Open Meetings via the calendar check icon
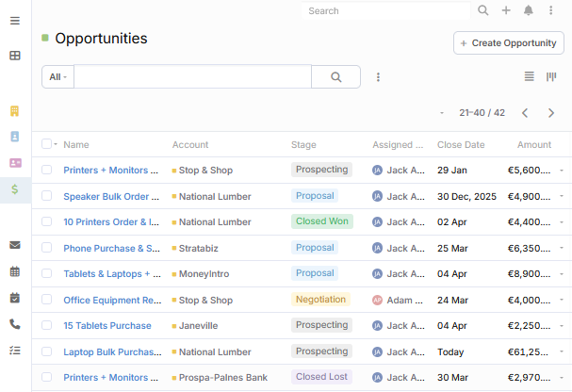 15,298
